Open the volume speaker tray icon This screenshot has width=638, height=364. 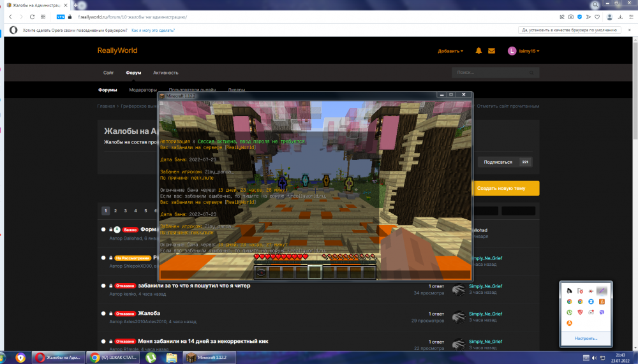pos(595,358)
